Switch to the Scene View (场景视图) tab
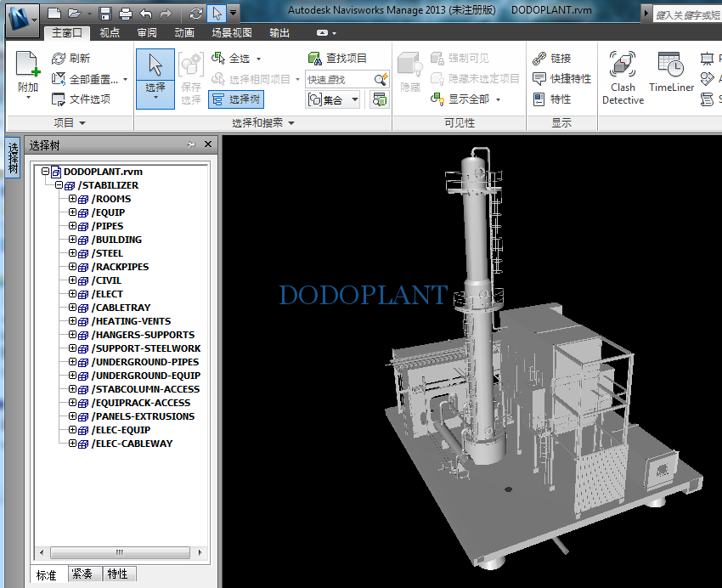 [x=232, y=32]
